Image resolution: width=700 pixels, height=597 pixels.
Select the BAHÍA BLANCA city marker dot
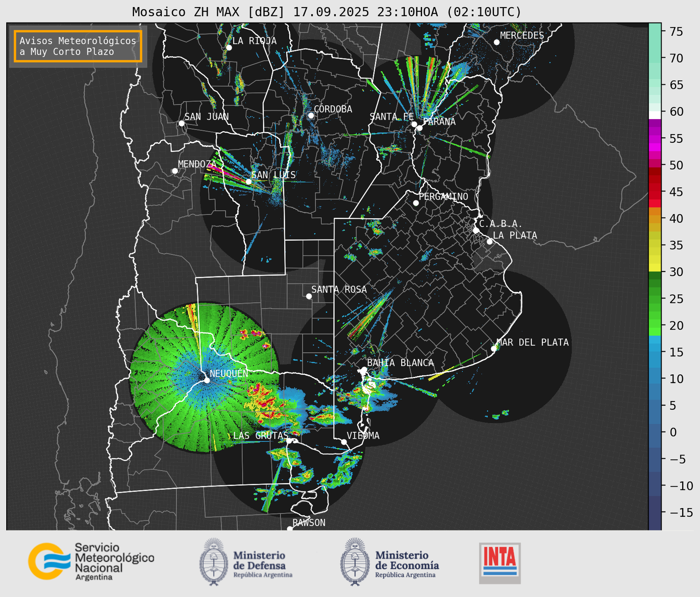364,369
